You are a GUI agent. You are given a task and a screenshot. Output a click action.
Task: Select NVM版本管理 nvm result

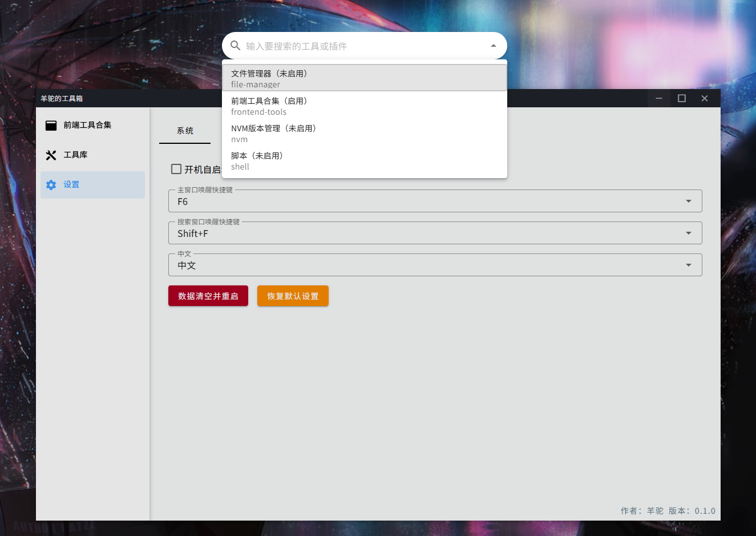(365, 133)
